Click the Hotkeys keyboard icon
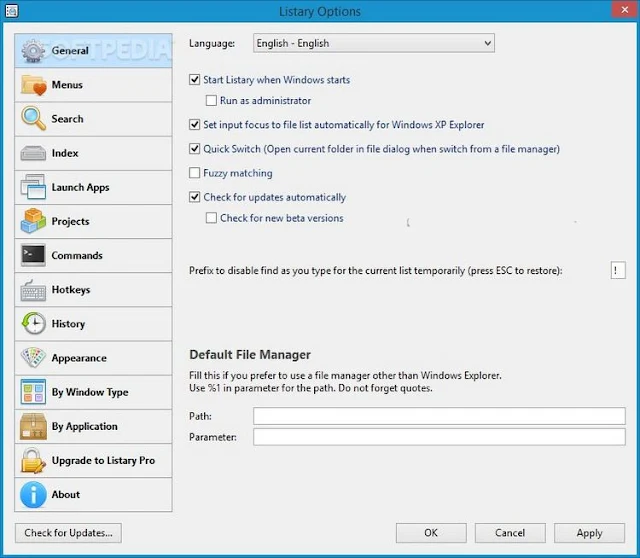640x558 pixels. pyautogui.click(x=33, y=290)
